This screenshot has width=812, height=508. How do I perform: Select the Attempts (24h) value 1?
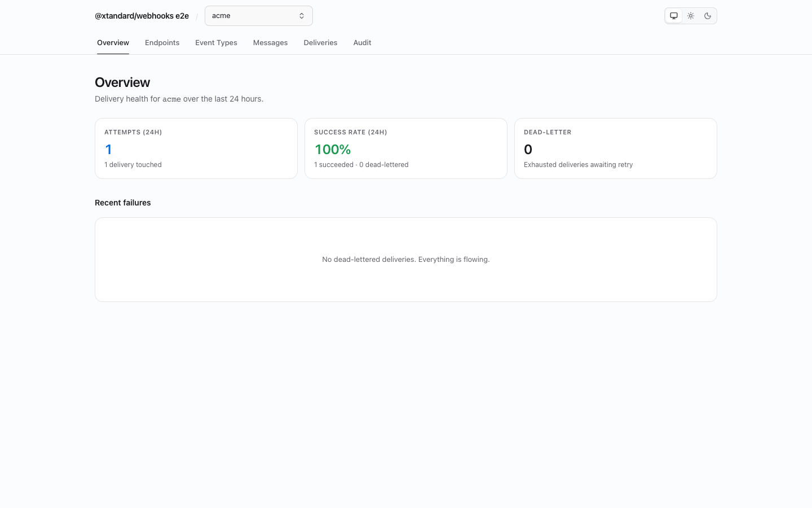(108, 150)
